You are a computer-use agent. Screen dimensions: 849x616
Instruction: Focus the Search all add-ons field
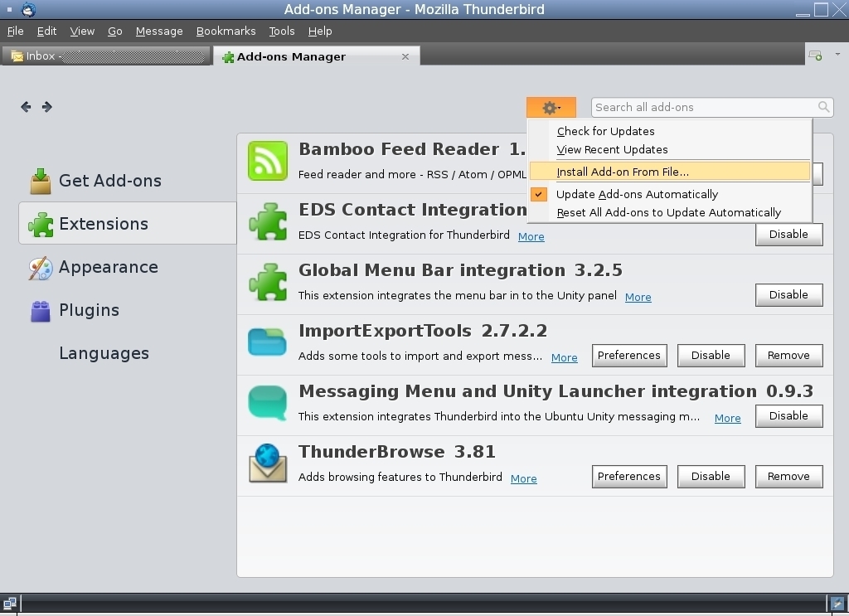[704, 107]
